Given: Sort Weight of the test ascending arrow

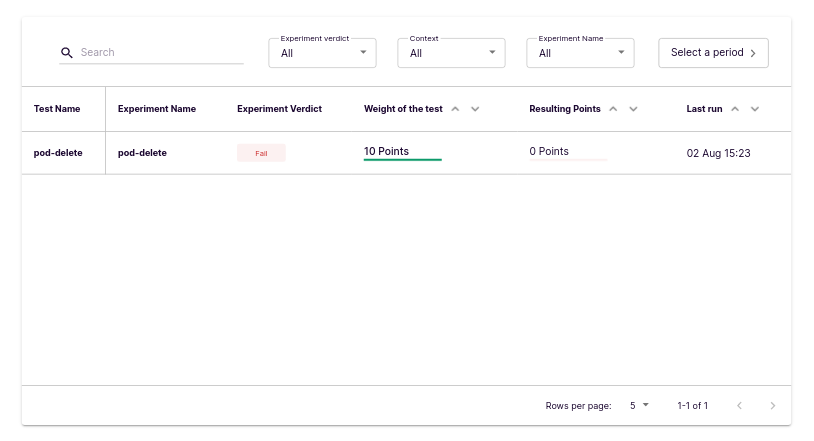Looking at the screenshot, I should (455, 109).
